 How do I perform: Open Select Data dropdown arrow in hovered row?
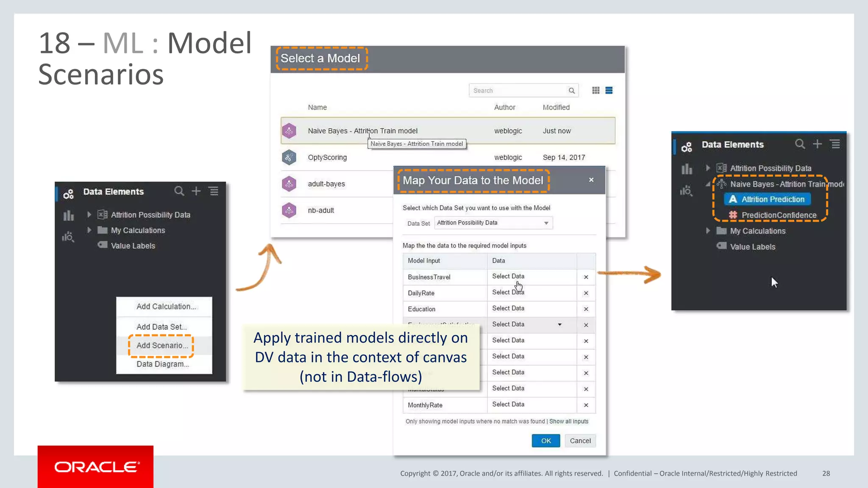pos(559,324)
